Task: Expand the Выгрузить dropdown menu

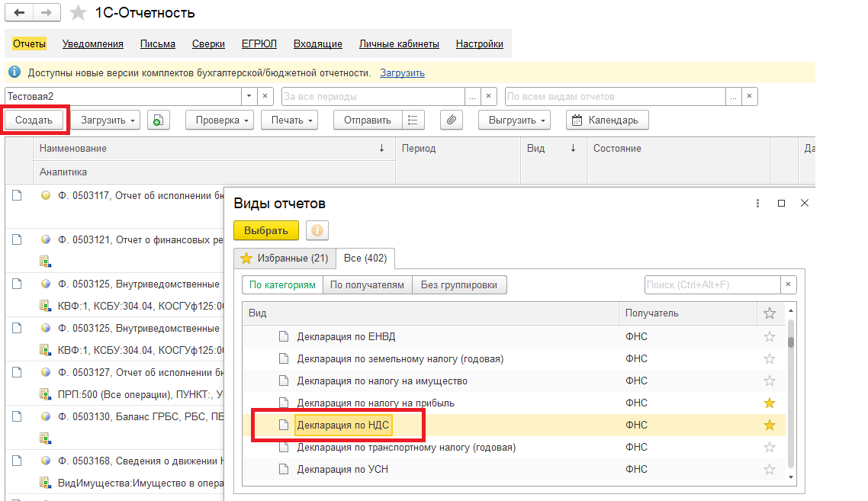Action: [x=515, y=120]
